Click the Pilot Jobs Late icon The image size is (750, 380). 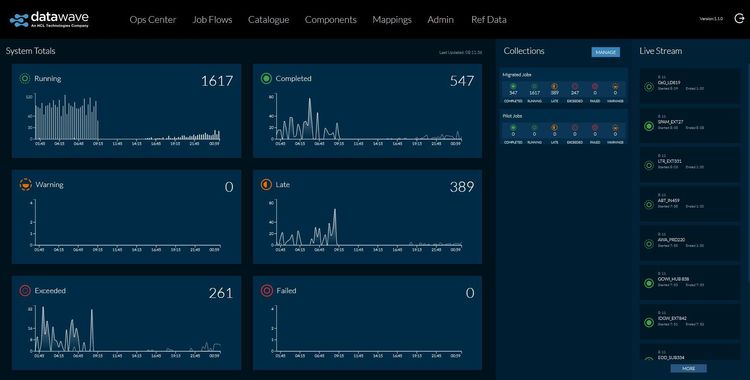click(554, 128)
